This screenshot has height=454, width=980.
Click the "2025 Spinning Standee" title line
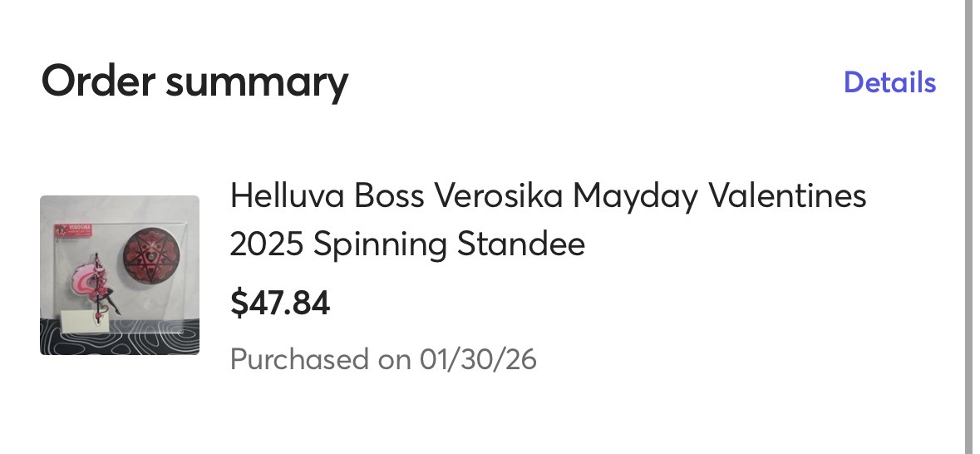[407, 244]
